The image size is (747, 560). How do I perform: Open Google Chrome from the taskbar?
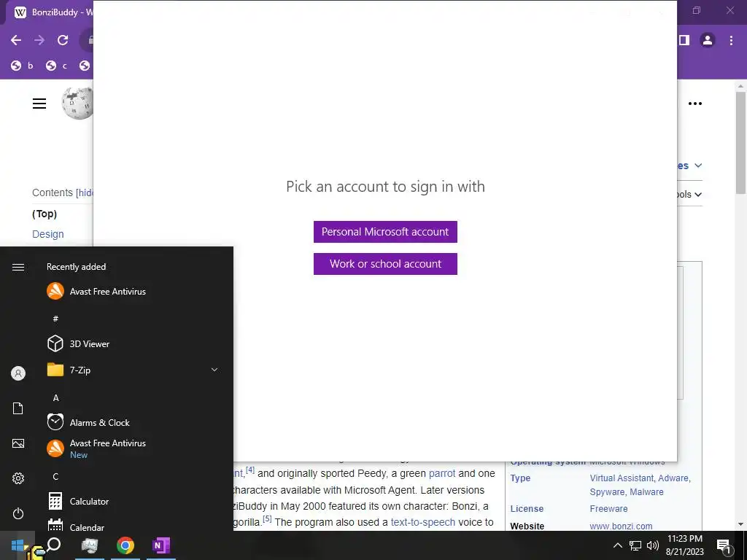click(x=125, y=545)
